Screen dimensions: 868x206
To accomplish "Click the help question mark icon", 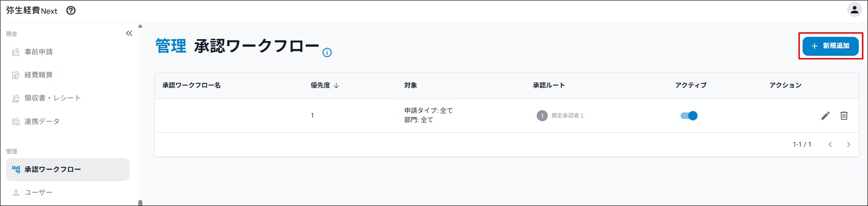I will 71,11.
